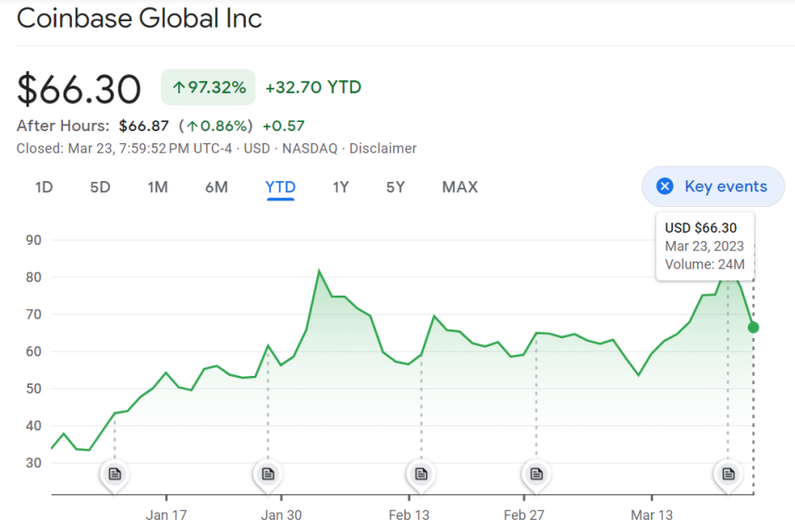Viewport: 795px width, 532px height.
Task: Open the news event marker near Jan 10
Action: click(115, 474)
